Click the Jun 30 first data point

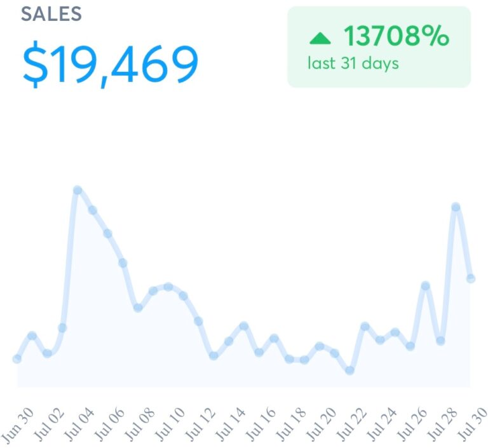(x=17, y=359)
